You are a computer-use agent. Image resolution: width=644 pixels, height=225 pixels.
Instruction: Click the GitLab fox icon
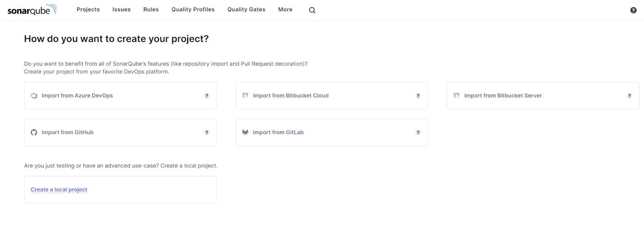coord(245,132)
